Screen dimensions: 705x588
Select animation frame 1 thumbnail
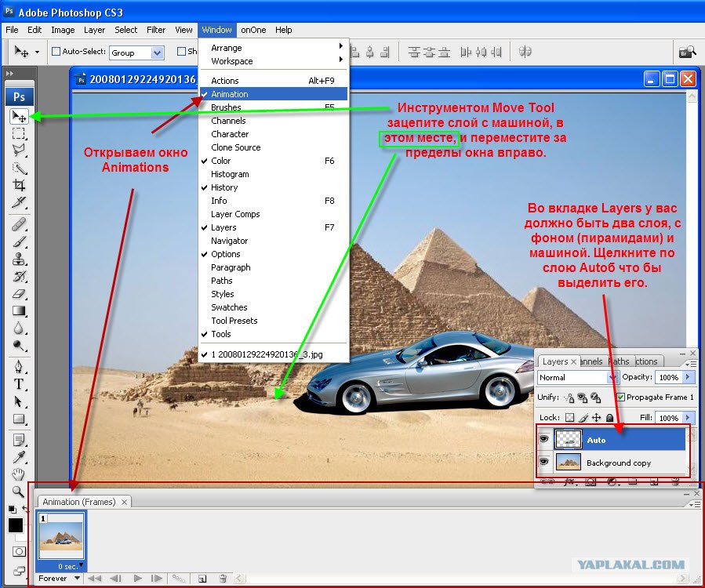pos(61,537)
